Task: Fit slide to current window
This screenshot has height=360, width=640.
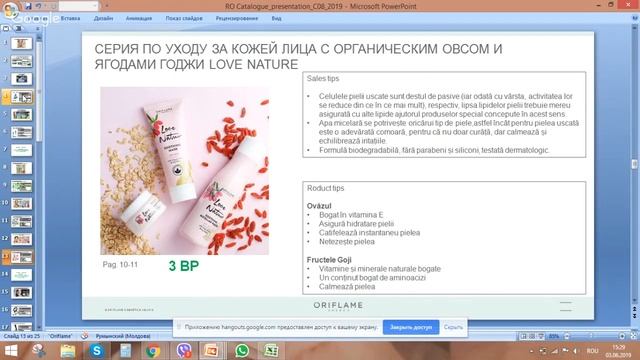Action: [x=633, y=336]
